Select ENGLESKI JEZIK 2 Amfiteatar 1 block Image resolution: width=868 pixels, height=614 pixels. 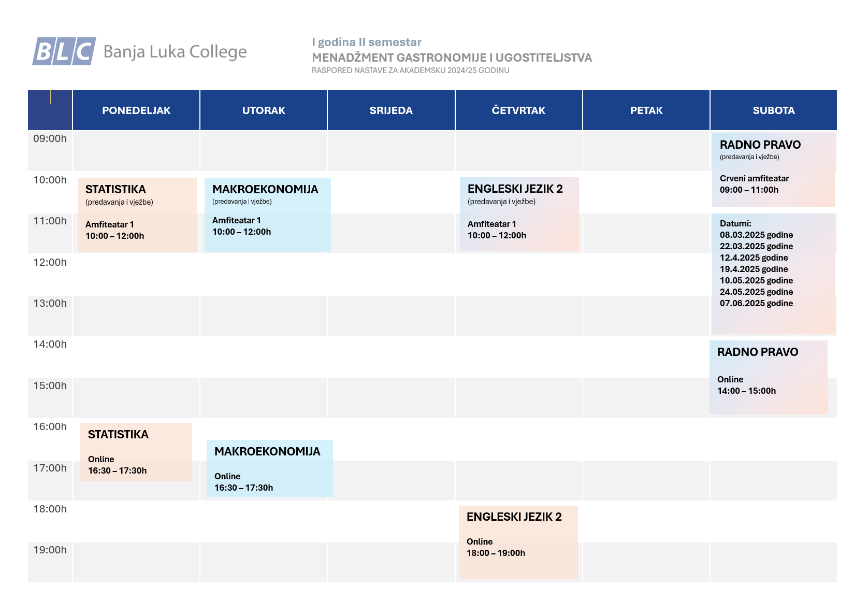[x=519, y=214]
